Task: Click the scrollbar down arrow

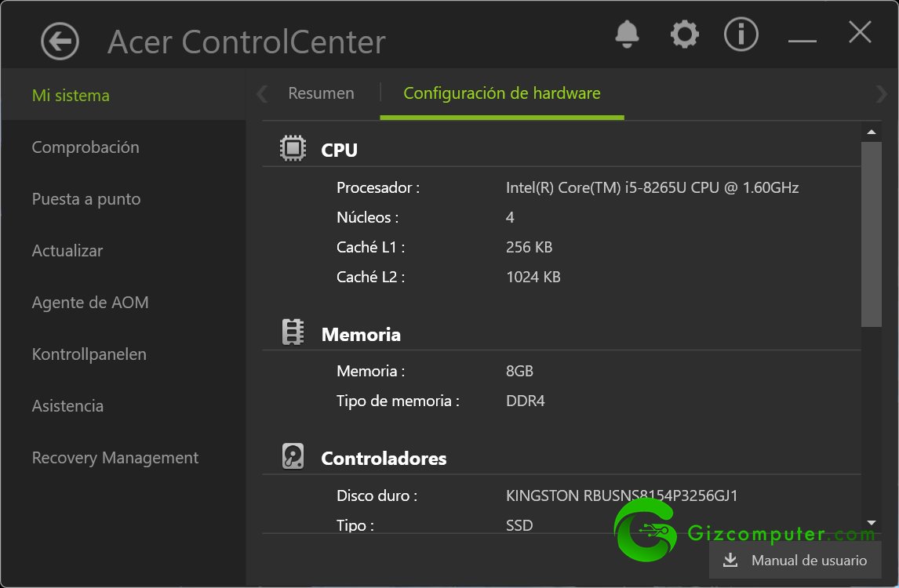Action: click(x=872, y=523)
